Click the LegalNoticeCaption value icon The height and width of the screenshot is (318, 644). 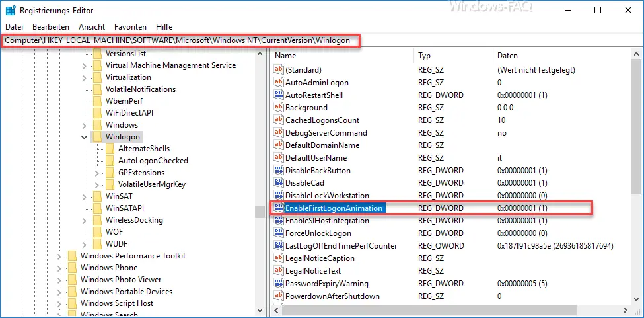(279, 258)
